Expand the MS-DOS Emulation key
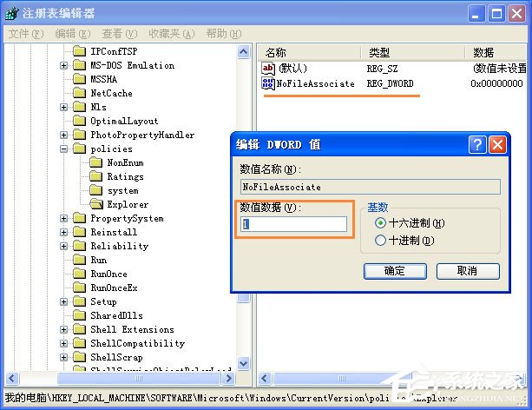532x410 pixels. tap(63, 65)
